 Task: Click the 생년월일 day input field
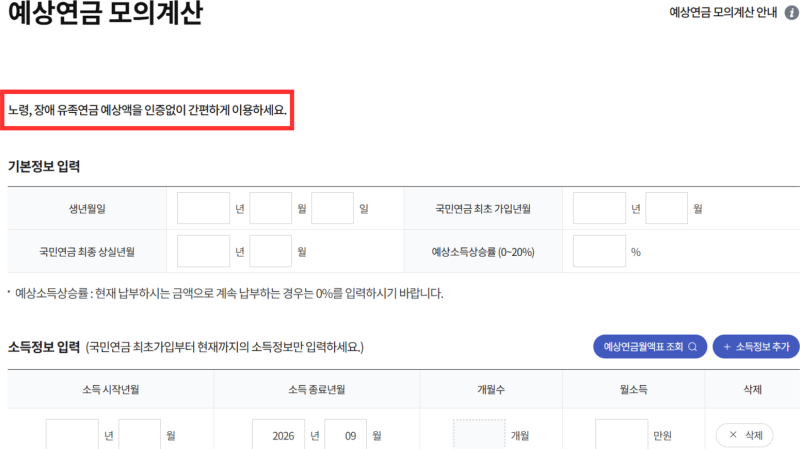coord(332,208)
